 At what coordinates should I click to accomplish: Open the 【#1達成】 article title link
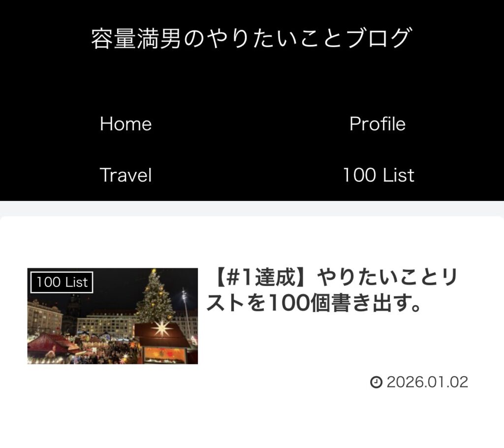click(x=332, y=290)
